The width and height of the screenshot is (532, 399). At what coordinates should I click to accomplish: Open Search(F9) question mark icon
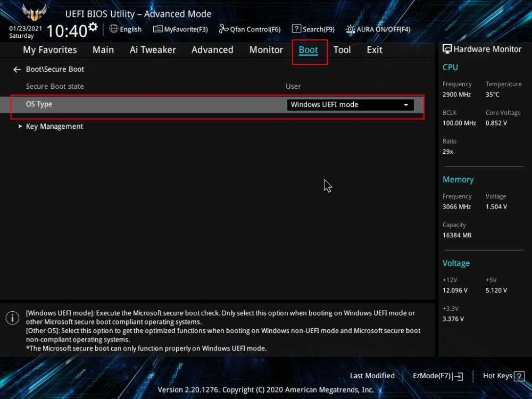tap(296, 29)
